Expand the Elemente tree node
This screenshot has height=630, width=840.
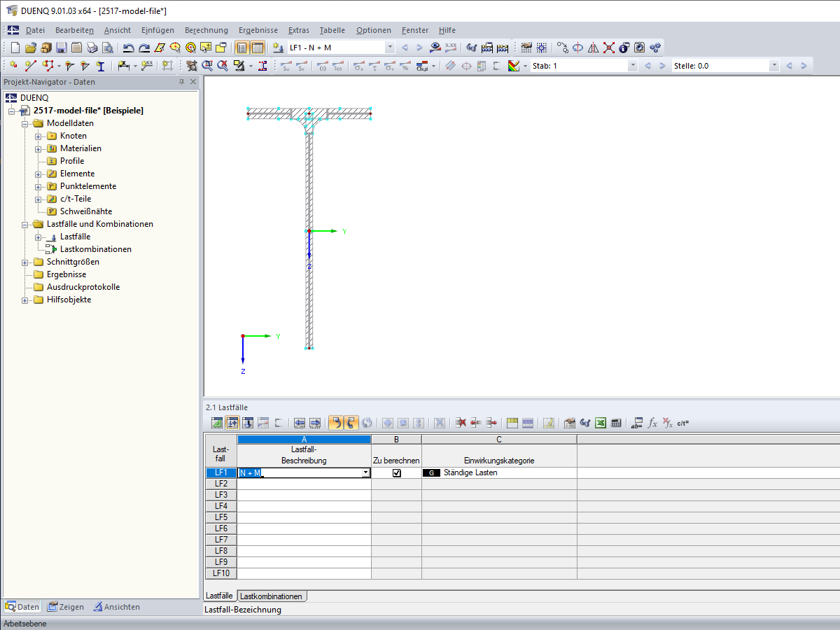click(38, 174)
